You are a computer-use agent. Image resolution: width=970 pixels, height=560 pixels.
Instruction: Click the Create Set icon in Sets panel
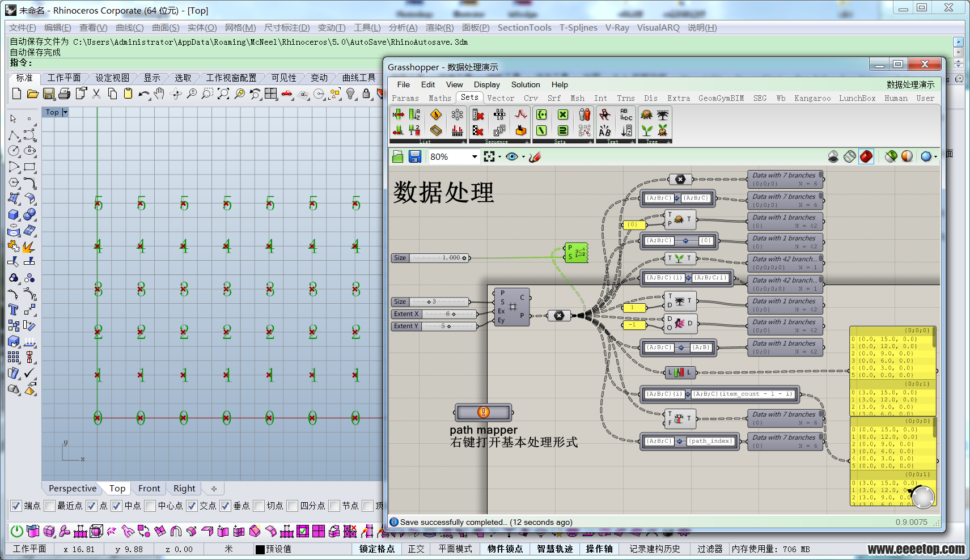[542, 115]
